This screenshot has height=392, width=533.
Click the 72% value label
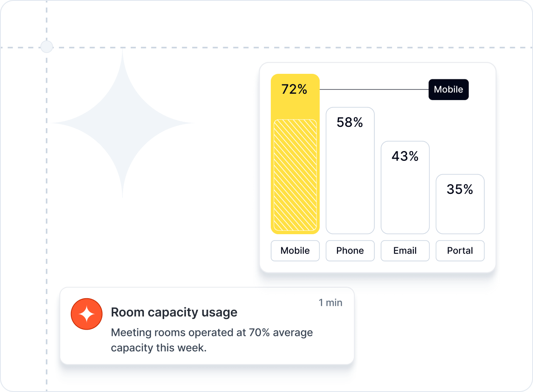click(x=295, y=90)
